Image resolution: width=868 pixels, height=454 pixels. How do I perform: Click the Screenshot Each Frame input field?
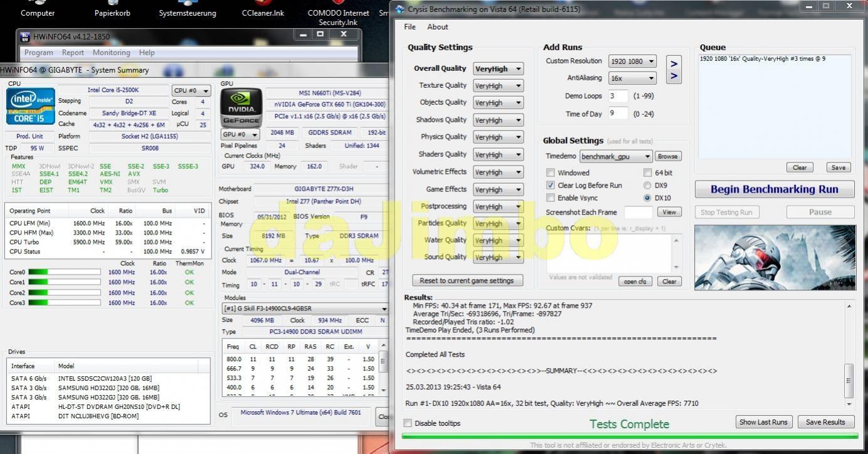coord(638,212)
